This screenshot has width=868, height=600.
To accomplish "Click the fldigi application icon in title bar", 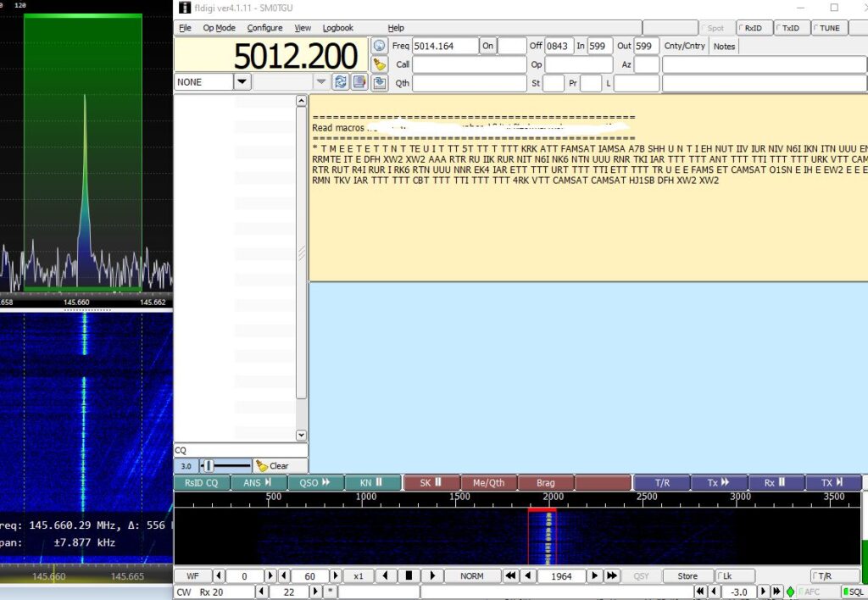I will 185,8.
